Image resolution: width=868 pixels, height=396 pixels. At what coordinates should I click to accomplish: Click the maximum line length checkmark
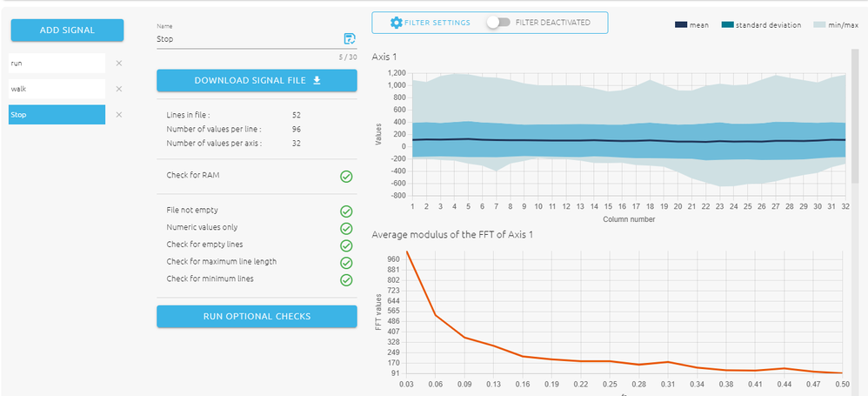(x=346, y=263)
